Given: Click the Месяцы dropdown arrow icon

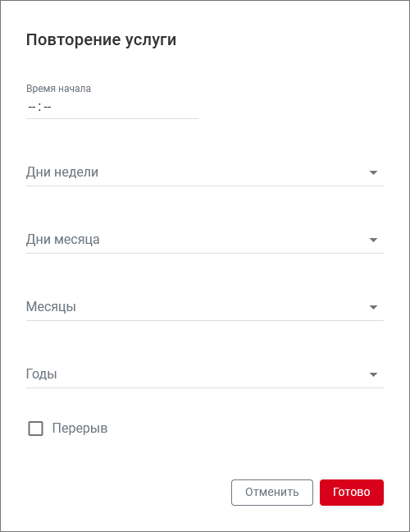Looking at the screenshot, I should point(373,307).
